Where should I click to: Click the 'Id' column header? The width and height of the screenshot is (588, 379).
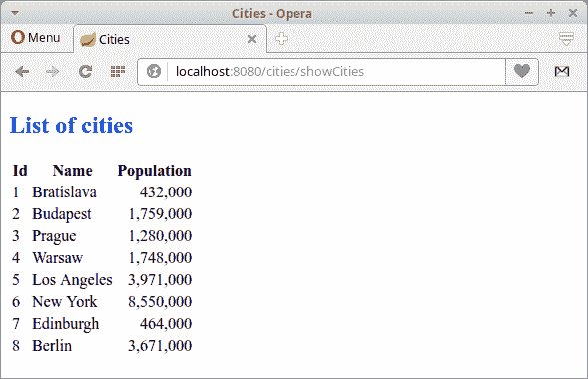point(20,171)
